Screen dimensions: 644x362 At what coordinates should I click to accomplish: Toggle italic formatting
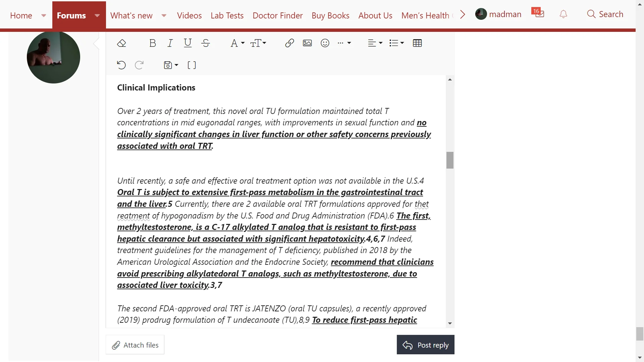pos(170,43)
